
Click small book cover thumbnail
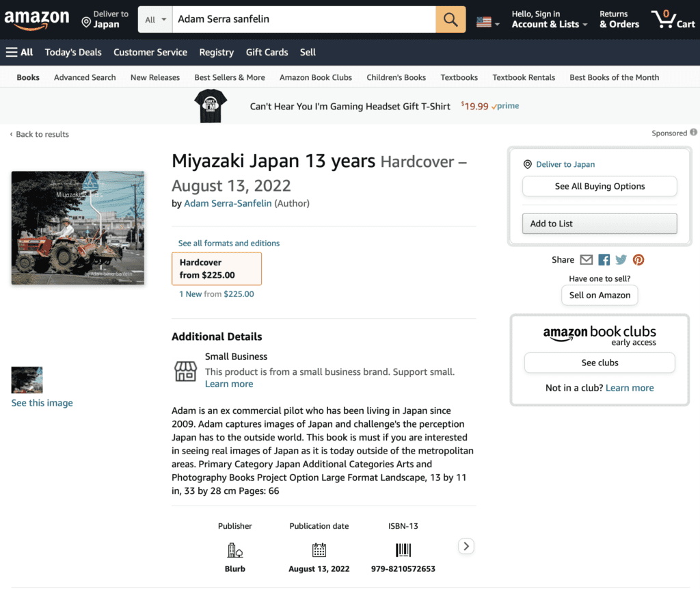(27, 380)
